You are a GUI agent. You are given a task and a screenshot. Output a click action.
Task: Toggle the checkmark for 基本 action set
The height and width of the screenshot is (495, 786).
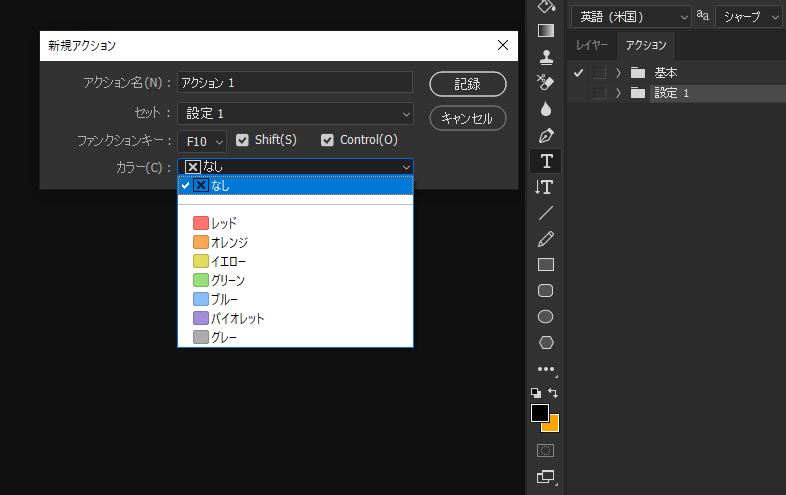578,73
